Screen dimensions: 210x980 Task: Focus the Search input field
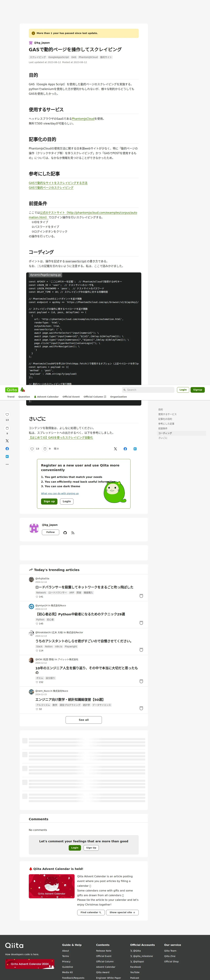click(148, 390)
